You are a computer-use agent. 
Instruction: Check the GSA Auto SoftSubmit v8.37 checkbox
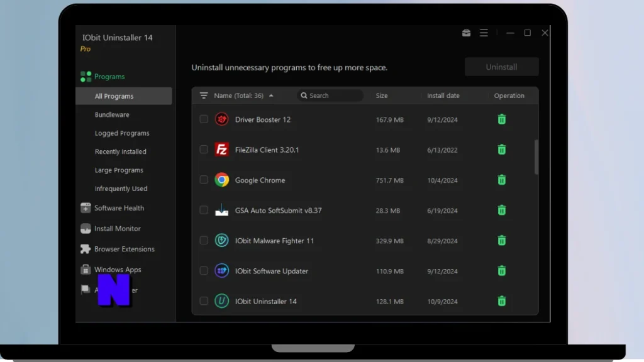[x=204, y=210]
